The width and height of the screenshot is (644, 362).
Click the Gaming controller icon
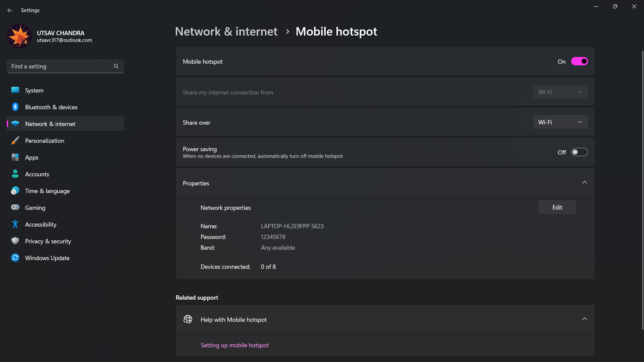(x=15, y=207)
